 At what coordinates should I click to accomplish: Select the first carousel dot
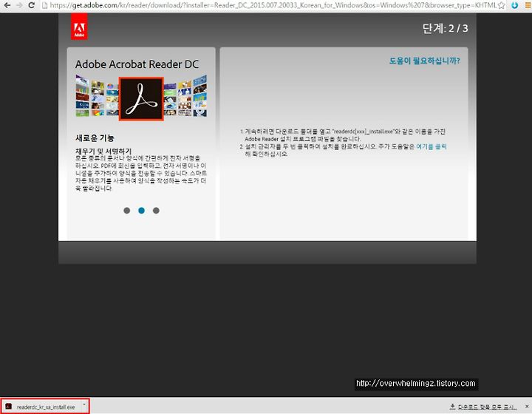click(x=127, y=211)
